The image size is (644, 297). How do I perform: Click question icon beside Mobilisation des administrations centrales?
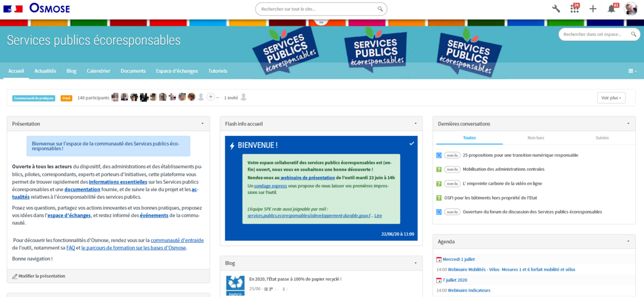(x=439, y=169)
